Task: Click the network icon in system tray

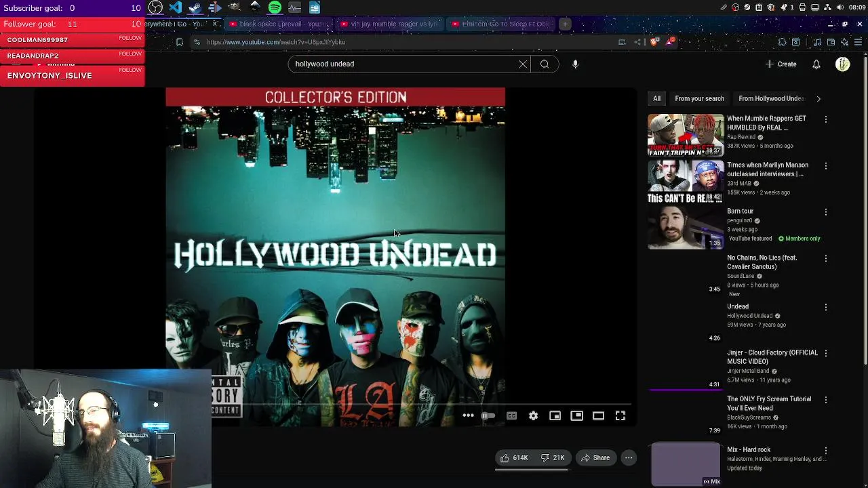Action: pos(827,7)
